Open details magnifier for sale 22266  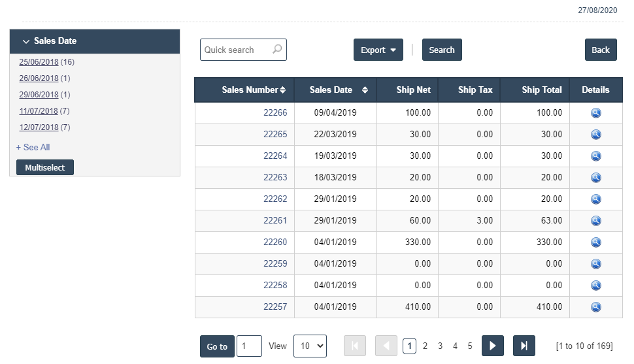coord(595,113)
